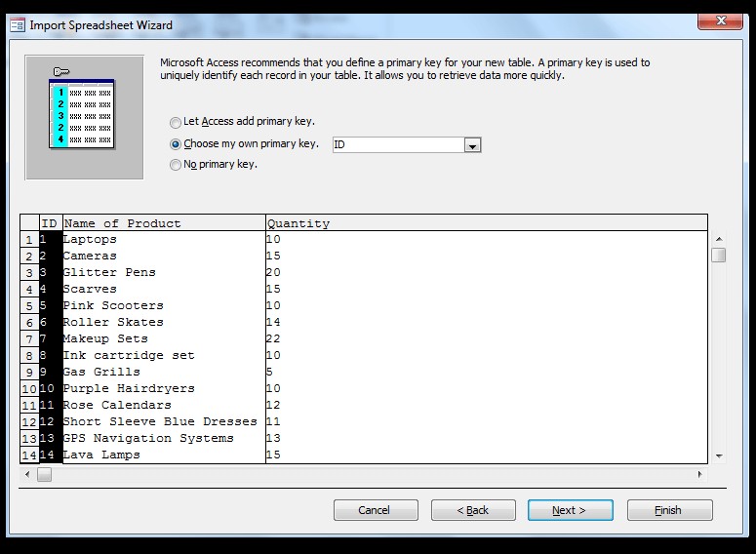Click the Glitter Pens product cell
Screen dimensions: 756x554
point(164,272)
